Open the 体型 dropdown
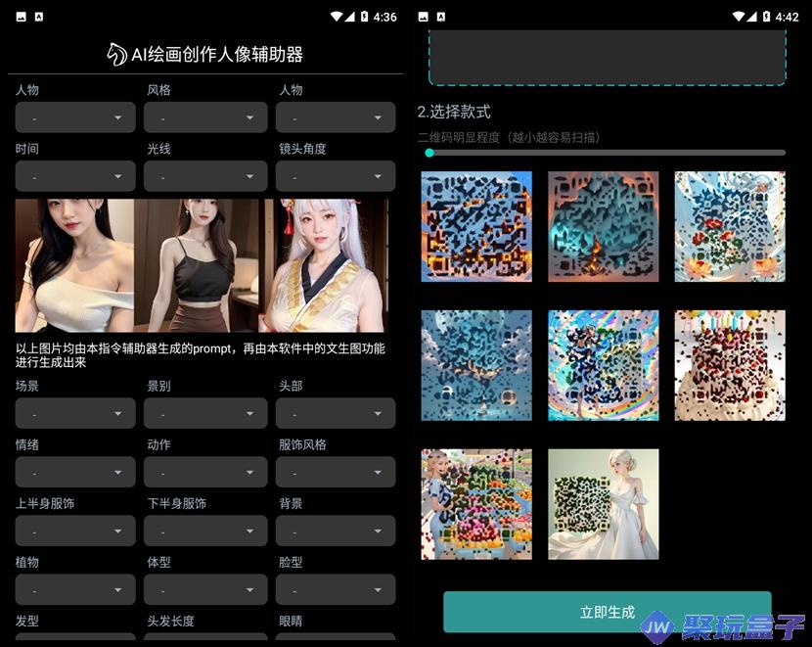The width and height of the screenshot is (812, 647). point(205,589)
